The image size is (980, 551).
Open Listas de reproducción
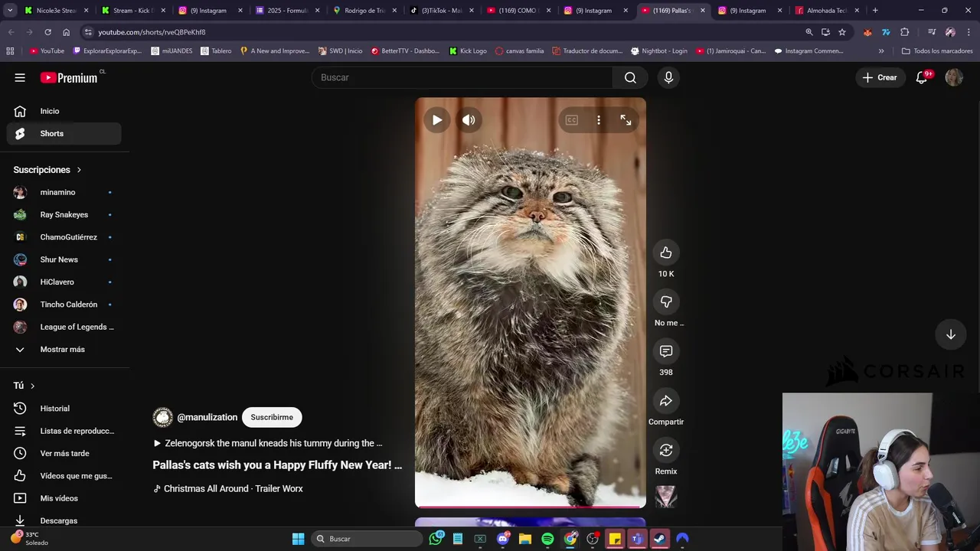point(64,431)
